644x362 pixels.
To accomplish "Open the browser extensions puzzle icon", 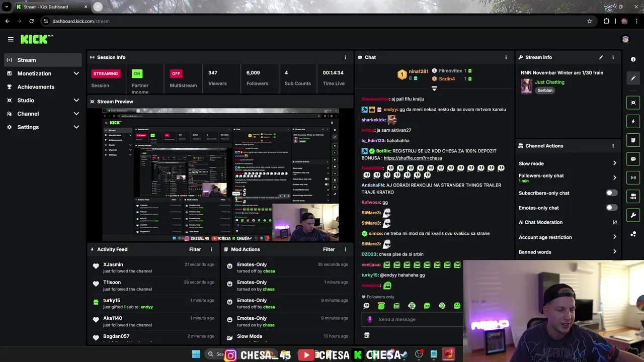I will (x=606, y=21).
